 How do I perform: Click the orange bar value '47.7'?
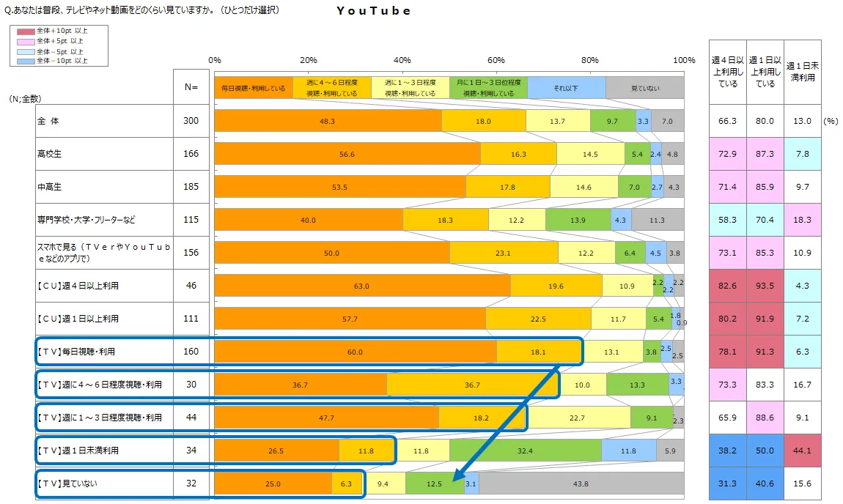(x=326, y=418)
